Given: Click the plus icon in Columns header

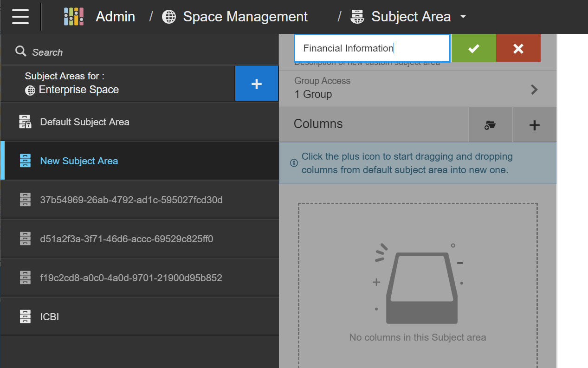Looking at the screenshot, I should (x=534, y=124).
